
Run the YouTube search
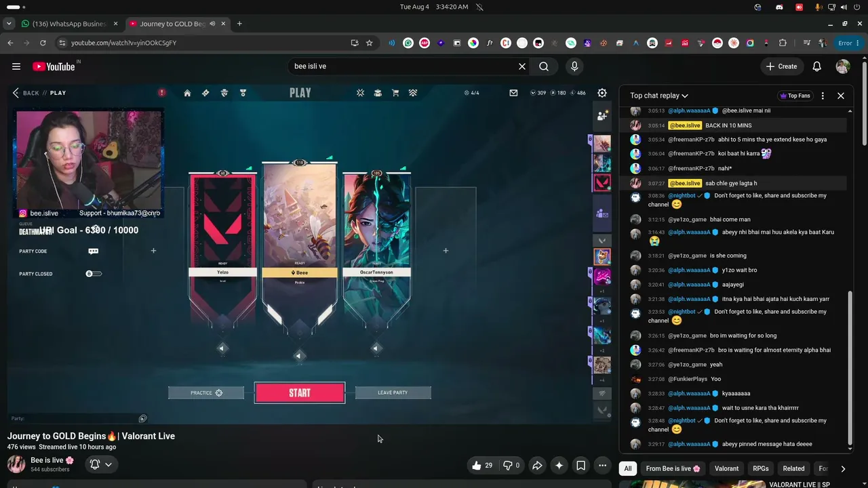pos(544,66)
